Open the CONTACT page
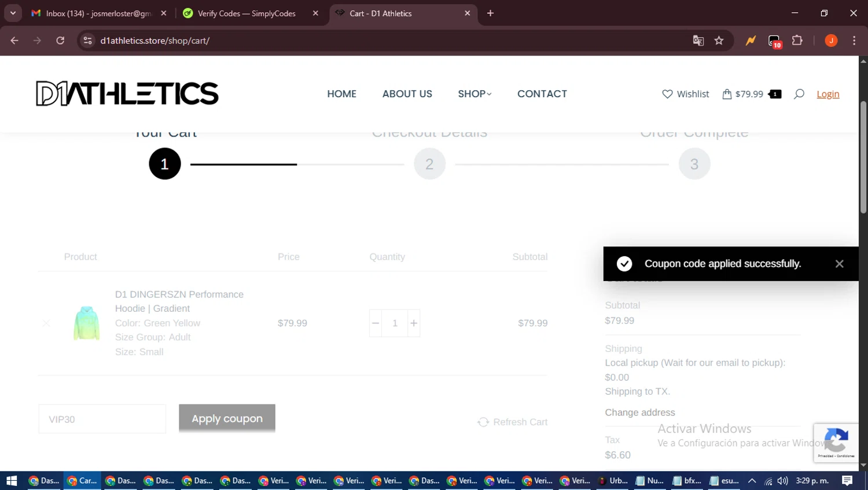The width and height of the screenshot is (868, 490). coord(542,94)
